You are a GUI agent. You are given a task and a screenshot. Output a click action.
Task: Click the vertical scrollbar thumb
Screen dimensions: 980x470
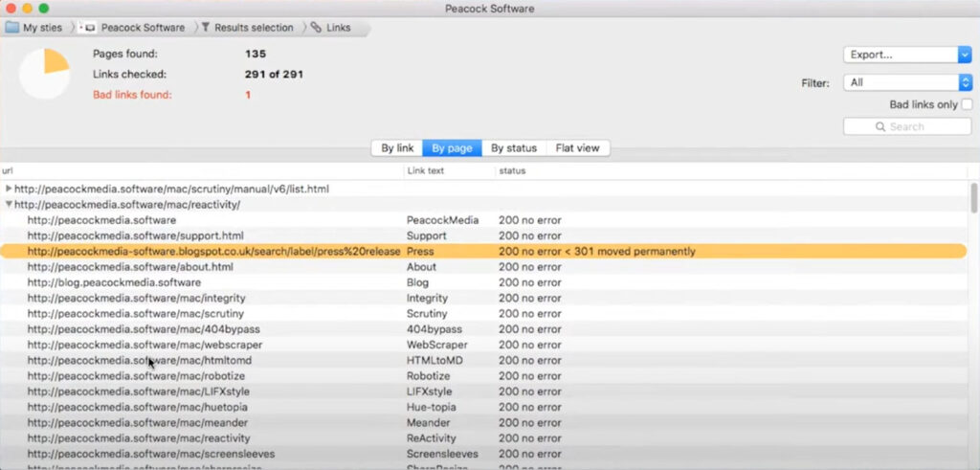click(973, 198)
